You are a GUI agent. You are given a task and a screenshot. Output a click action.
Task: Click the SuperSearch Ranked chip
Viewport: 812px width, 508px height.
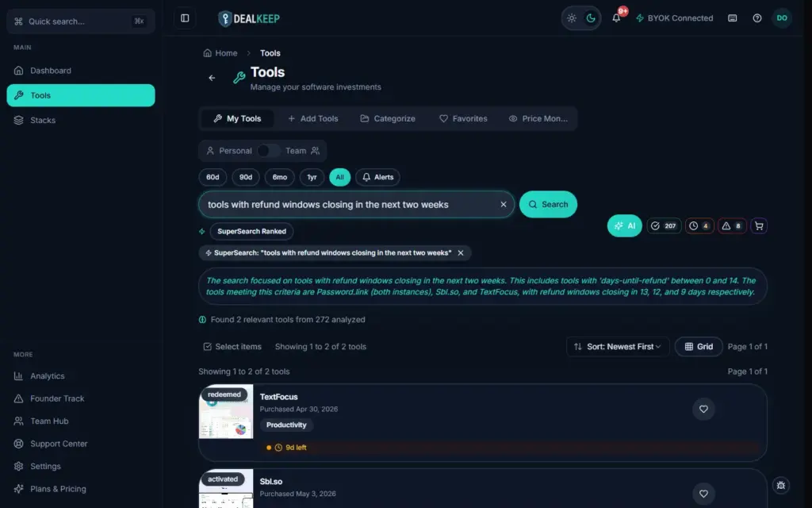[251, 231]
